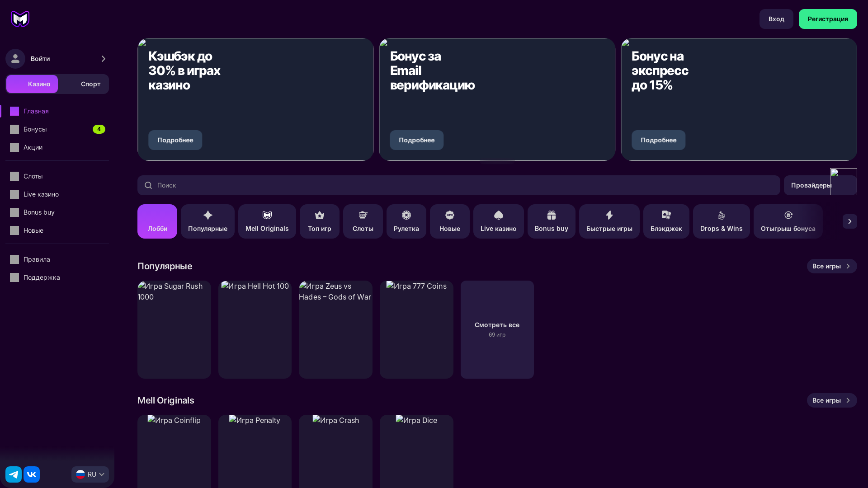The height and width of the screenshot is (488, 868).
Task: Click the Быстрые игры lightning icon
Action: [609, 215]
